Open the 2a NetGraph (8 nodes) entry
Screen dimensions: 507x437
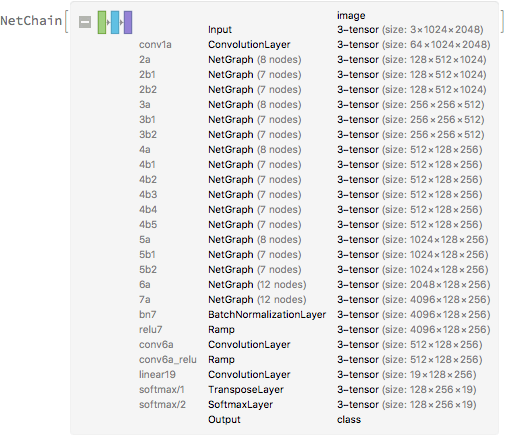tap(314, 60)
